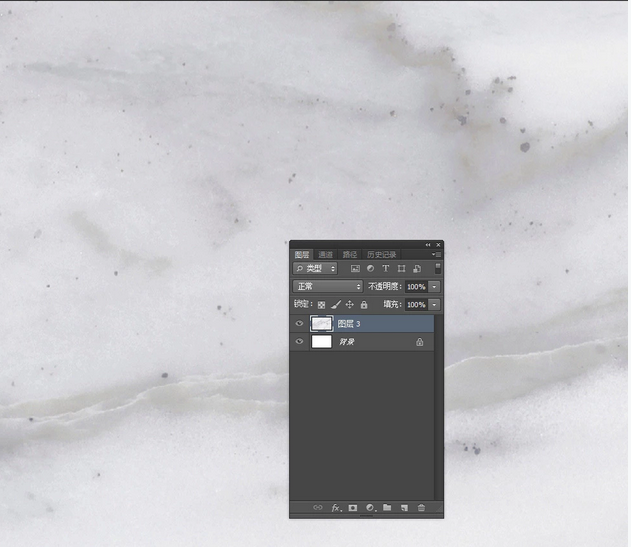Switch to the 历史记录 tab

(x=381, y=255)
